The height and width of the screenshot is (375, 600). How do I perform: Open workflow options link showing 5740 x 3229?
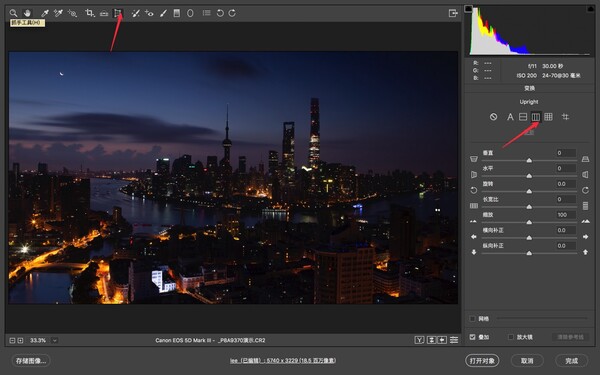283,360
